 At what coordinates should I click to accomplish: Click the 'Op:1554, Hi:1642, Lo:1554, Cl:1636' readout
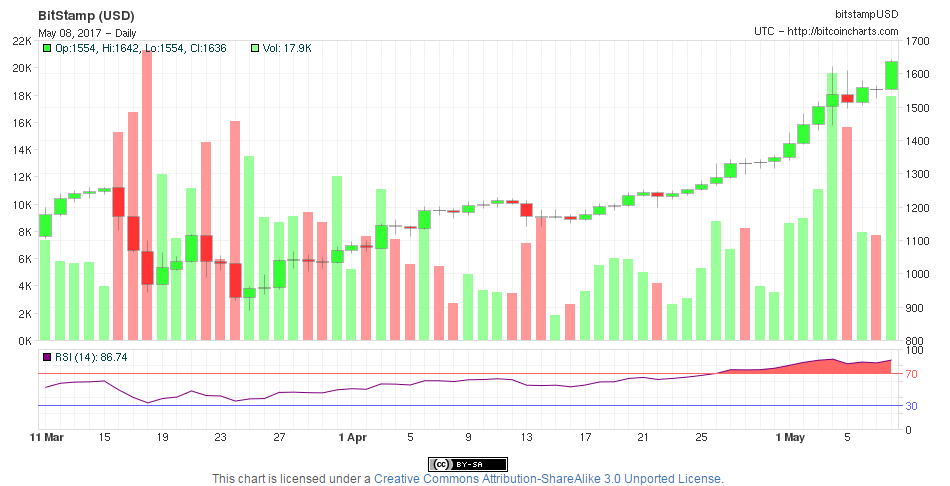point(141,48)
